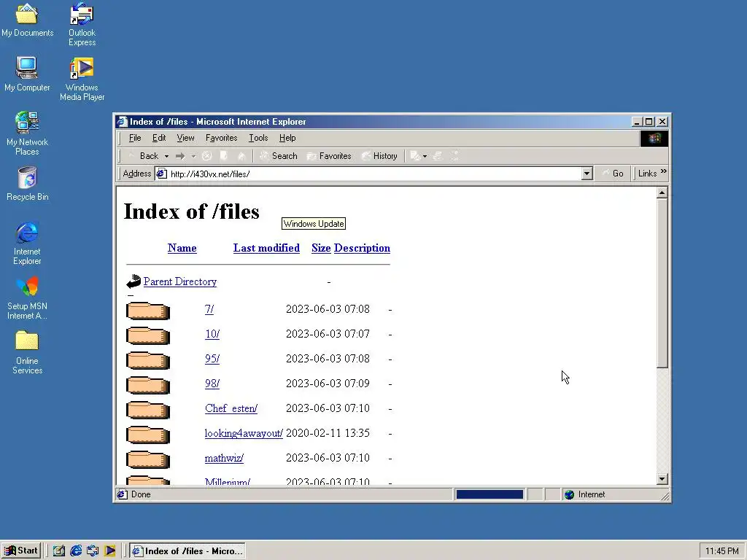
Task: Expand the Links bar chevron
Action: click(664, 171)
